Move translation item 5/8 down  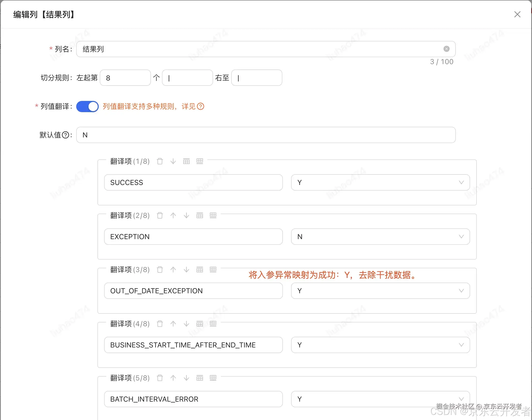pos(186,378)
